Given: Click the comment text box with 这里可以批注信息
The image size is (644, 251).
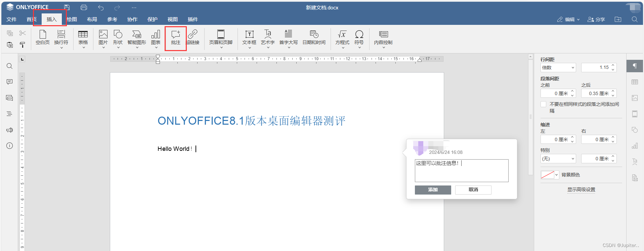Looking at the screenshot, I should [x=462, y=171].
